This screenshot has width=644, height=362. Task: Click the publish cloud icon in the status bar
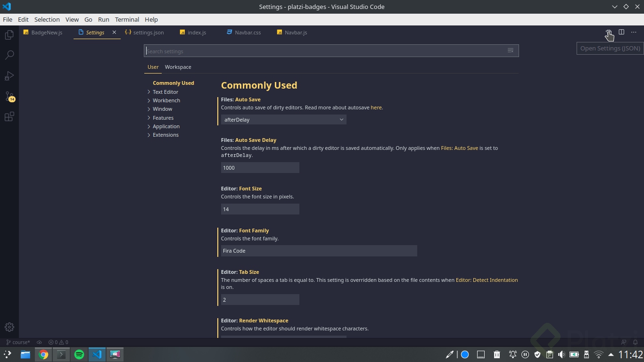pyautogui.click(x=40, y=342)
